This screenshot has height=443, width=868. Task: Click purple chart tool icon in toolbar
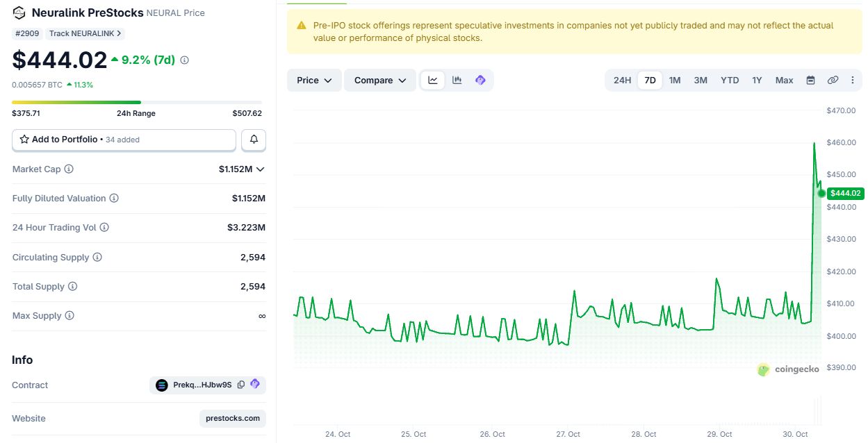pos(480,81)
